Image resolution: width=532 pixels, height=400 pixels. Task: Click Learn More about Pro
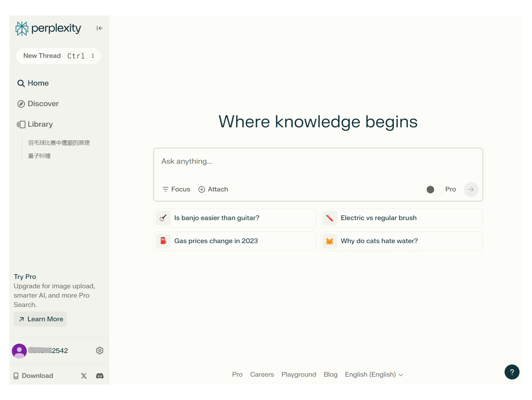coord(41,319)
